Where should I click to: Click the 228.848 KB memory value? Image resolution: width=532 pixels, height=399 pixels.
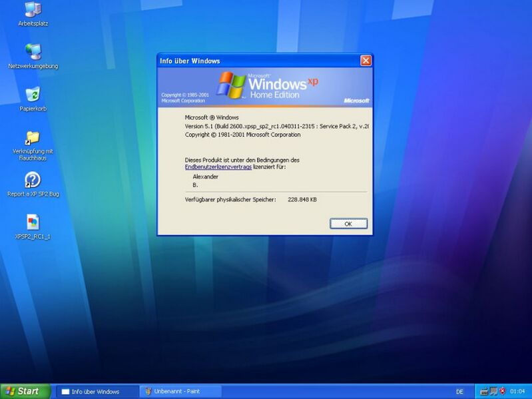(x=302, y=200)
